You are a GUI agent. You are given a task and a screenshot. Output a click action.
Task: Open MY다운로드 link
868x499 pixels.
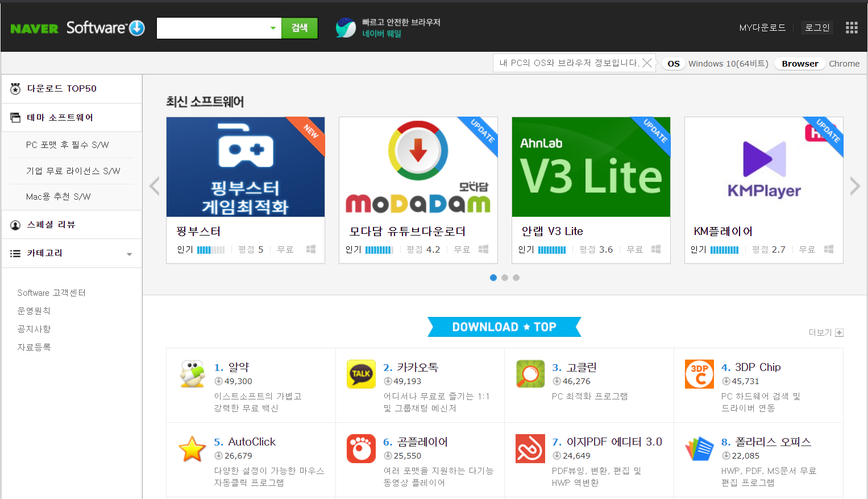pos(762,27)
